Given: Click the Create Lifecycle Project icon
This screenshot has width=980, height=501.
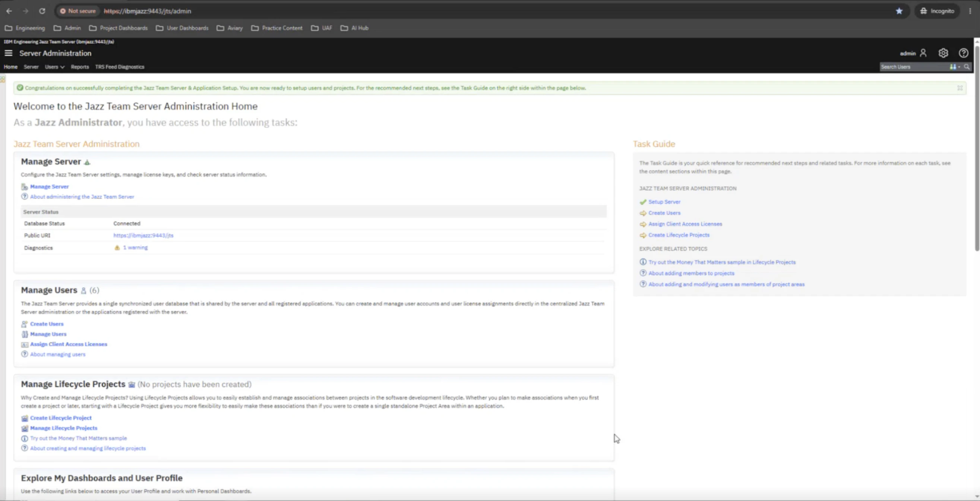Looking at the screenshot, I should [24, 418].
